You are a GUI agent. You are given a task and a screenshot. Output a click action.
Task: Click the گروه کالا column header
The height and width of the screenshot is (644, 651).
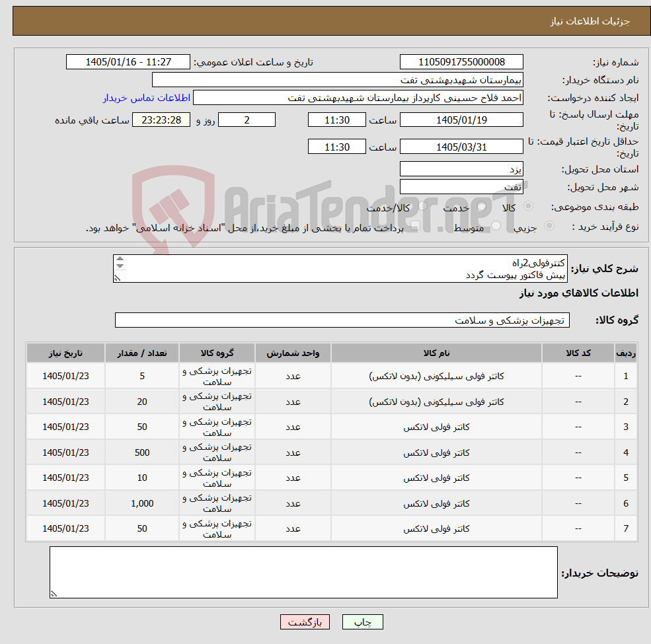(x=217, y=353)
